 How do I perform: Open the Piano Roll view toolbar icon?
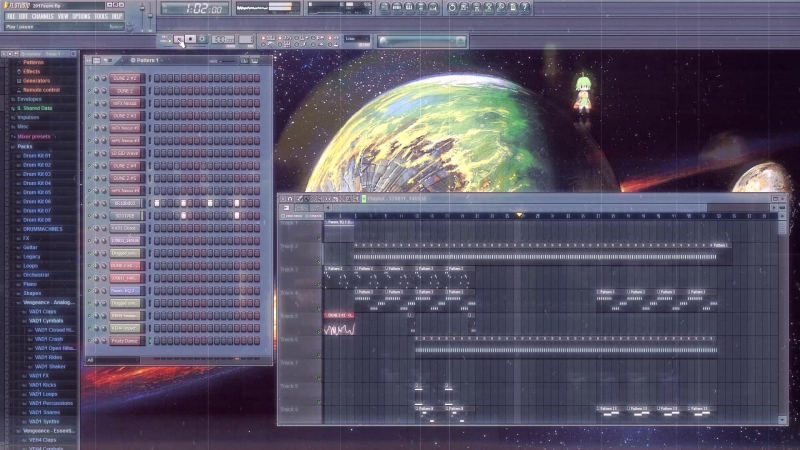[x=409, y=8]
